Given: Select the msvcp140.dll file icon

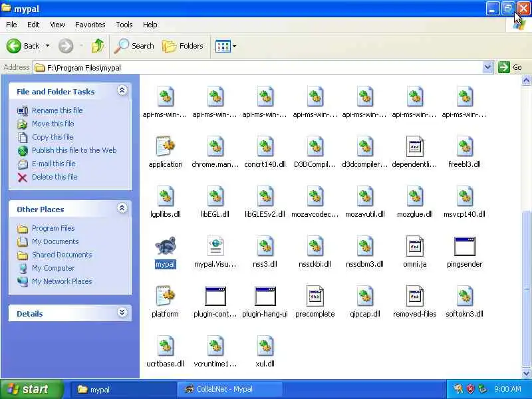Looking at the screenshot, I should tap(464, 196).
